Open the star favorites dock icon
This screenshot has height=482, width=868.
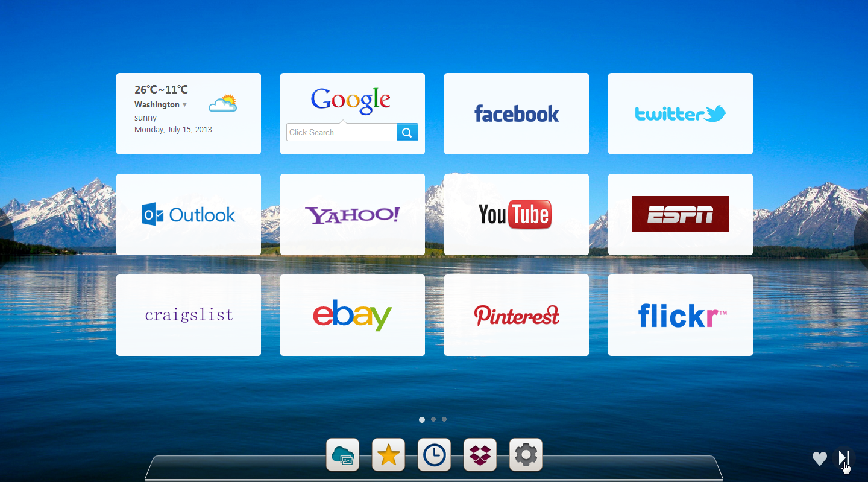(388, 455)
